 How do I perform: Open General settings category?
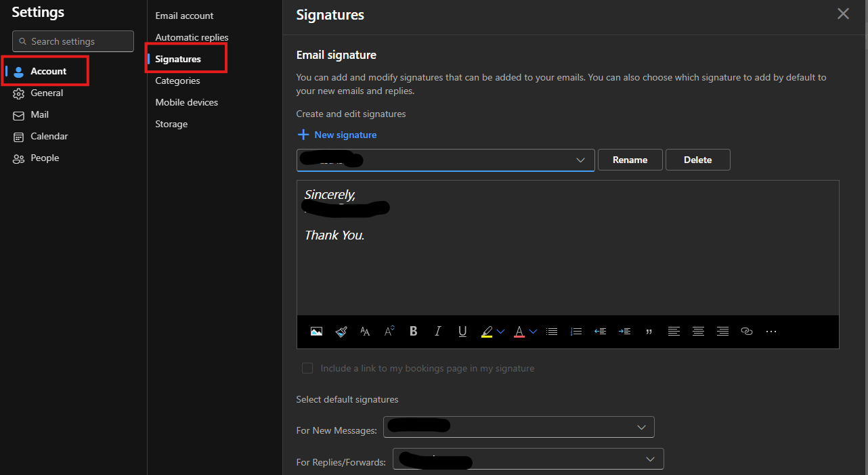pyautogui.click(x=47, y=93)
